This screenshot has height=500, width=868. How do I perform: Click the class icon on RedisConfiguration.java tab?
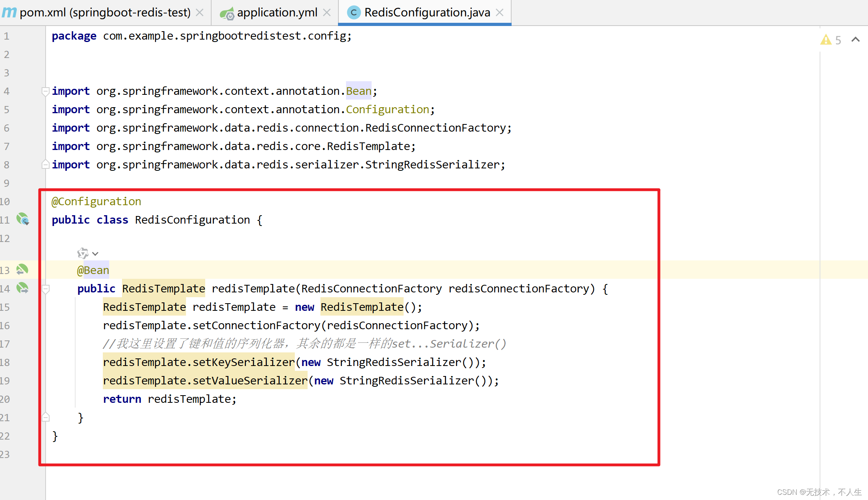pyautogui.click(x=353, y=13)
